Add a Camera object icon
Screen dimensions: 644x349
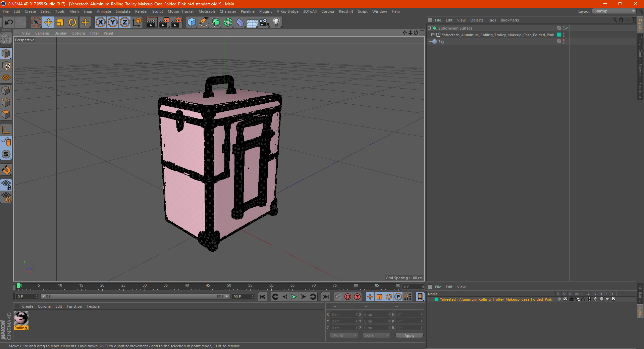click(264, 22)
